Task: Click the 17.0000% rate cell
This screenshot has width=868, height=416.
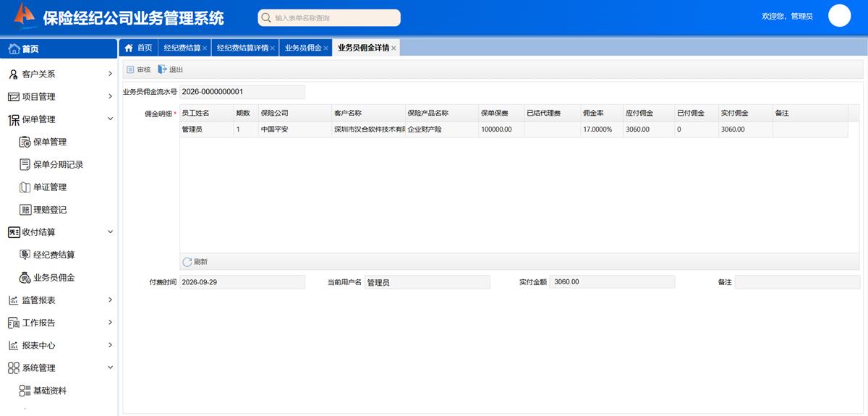Action: pos(602,130)
